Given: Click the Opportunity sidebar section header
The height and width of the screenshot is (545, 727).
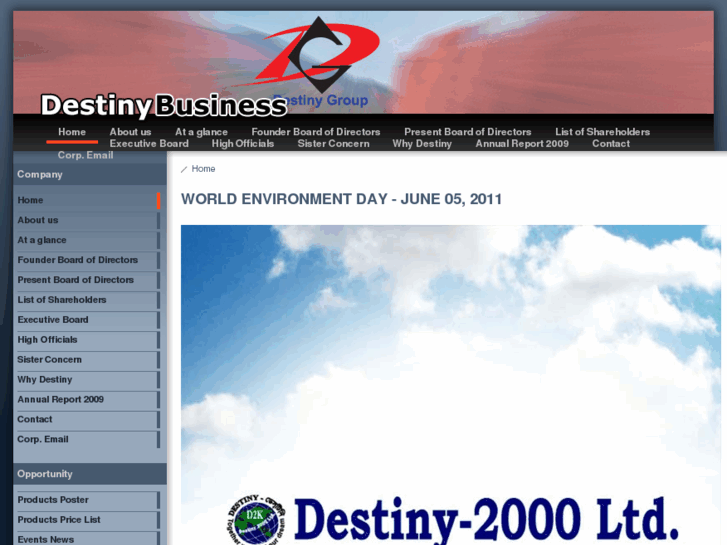Looking at the screenshot, I should click(x=90, y=474).
